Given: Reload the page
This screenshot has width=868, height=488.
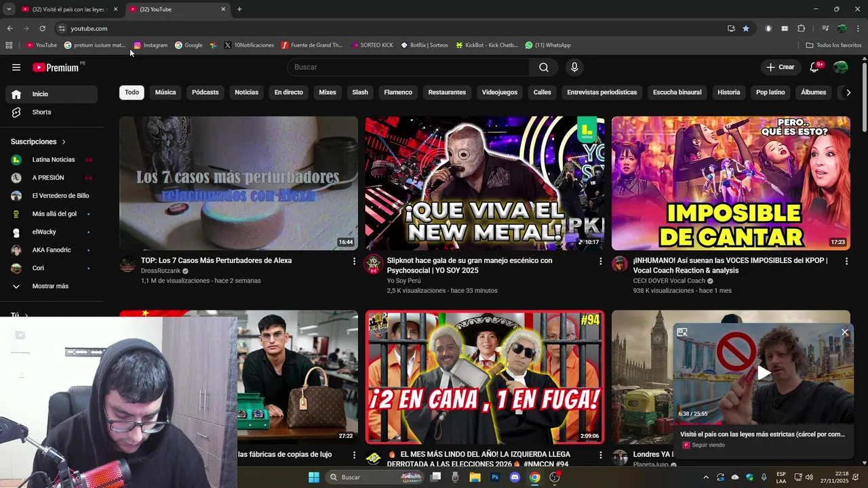Looking at the screenshot, I should click(x=42, y=28).
